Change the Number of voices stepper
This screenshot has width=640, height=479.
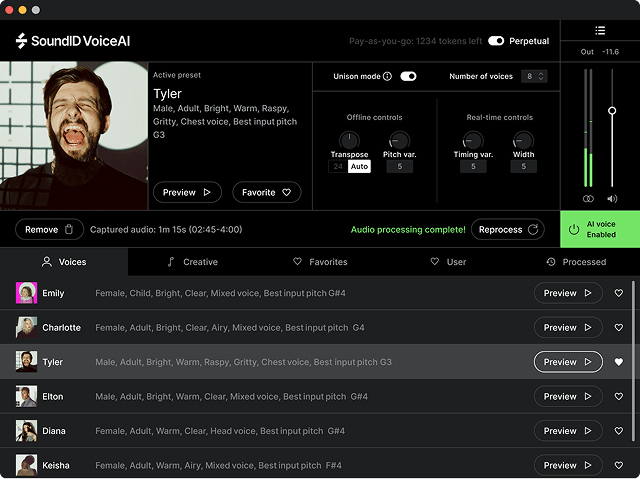tap(535, 76)
